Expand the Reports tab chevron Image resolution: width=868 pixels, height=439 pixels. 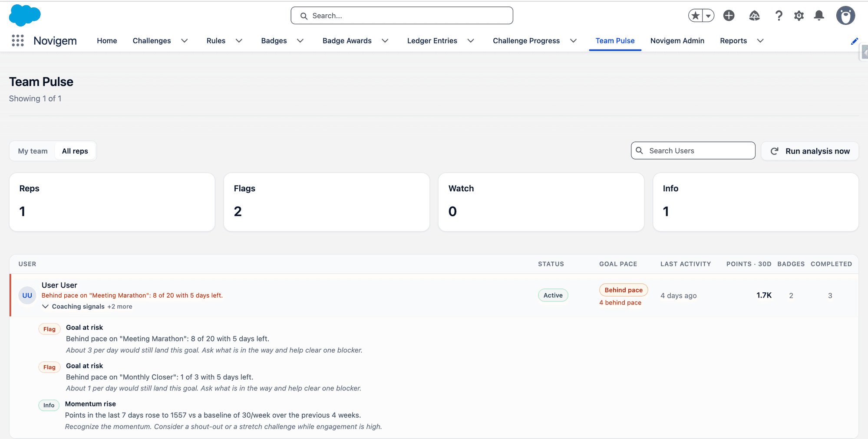(760, 41)
